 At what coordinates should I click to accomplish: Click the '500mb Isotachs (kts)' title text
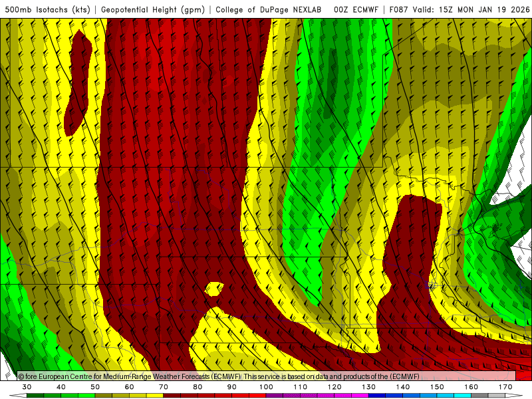pyautogui.click(x=47, y=10)
